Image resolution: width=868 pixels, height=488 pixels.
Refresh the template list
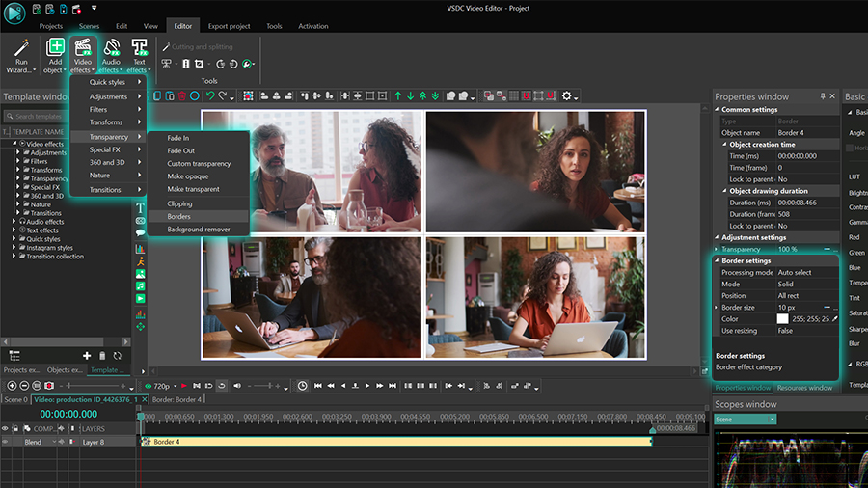pyautogui.click(x=118, y=356)
